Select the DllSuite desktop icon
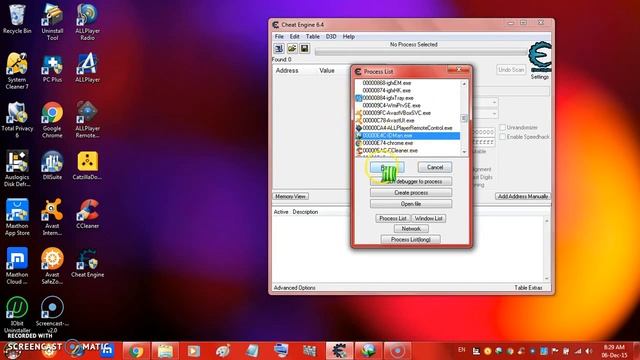Viewport: 640px width, 360px height. tap(52, 165)
